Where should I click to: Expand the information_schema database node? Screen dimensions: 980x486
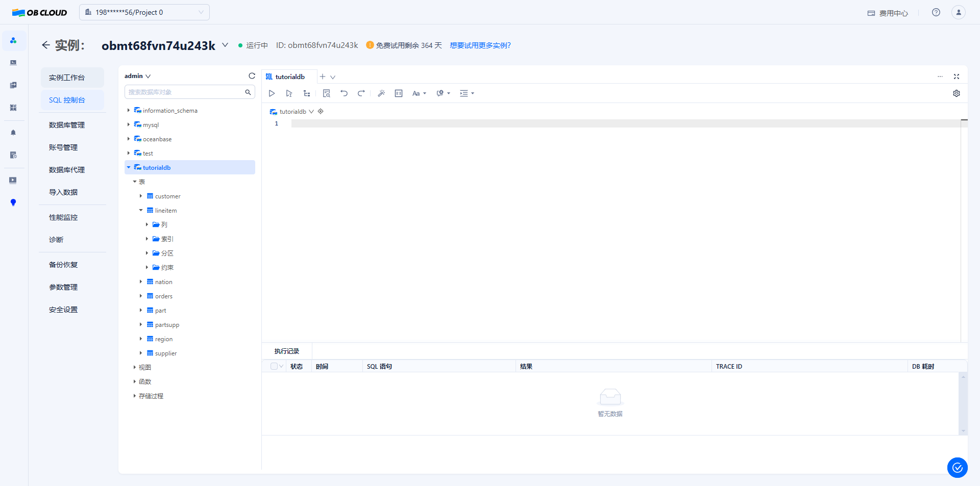pos(129,110)
